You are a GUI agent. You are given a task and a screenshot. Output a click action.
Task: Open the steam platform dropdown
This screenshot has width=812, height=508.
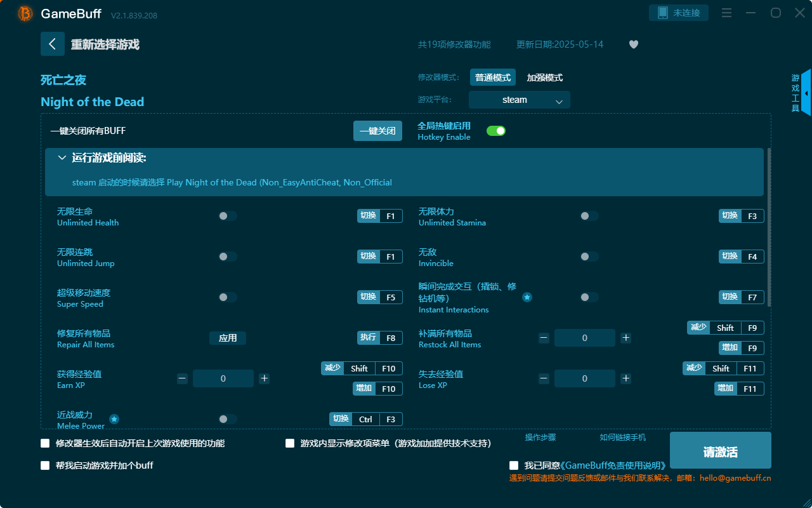[x=519, y=100]
